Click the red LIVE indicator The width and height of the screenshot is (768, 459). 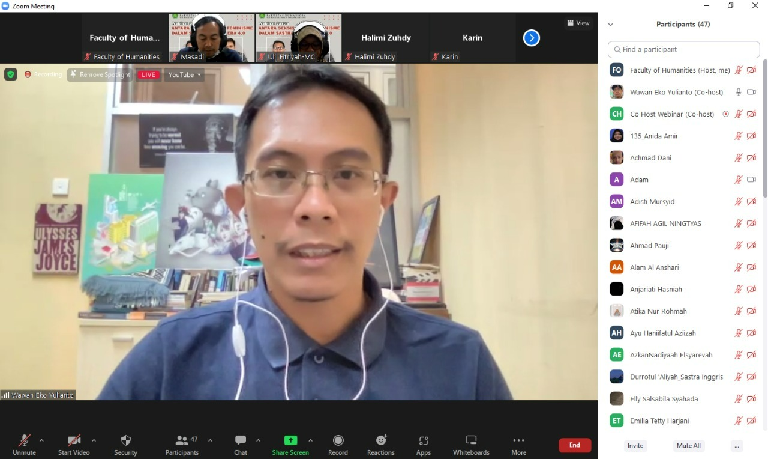coord(148,75)
